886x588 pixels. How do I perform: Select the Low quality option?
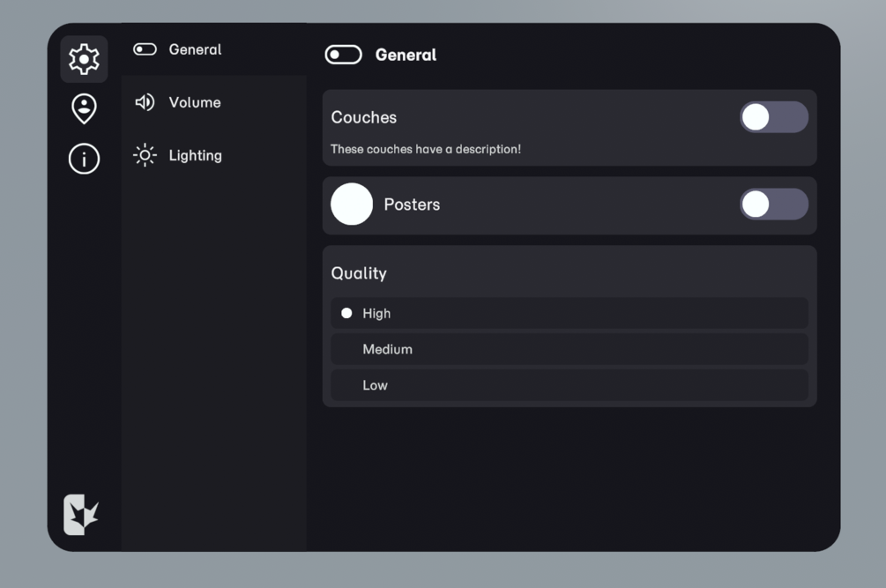[x=570, y=385]
